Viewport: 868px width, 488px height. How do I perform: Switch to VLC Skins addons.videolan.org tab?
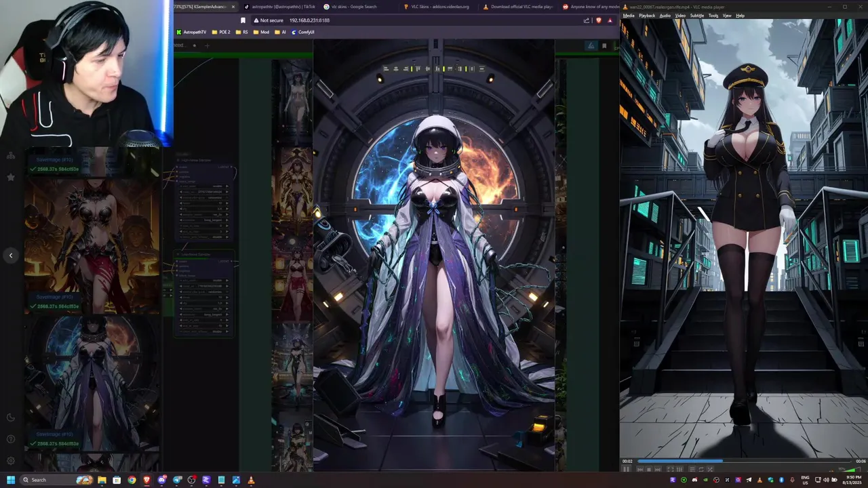pos(437,6)
